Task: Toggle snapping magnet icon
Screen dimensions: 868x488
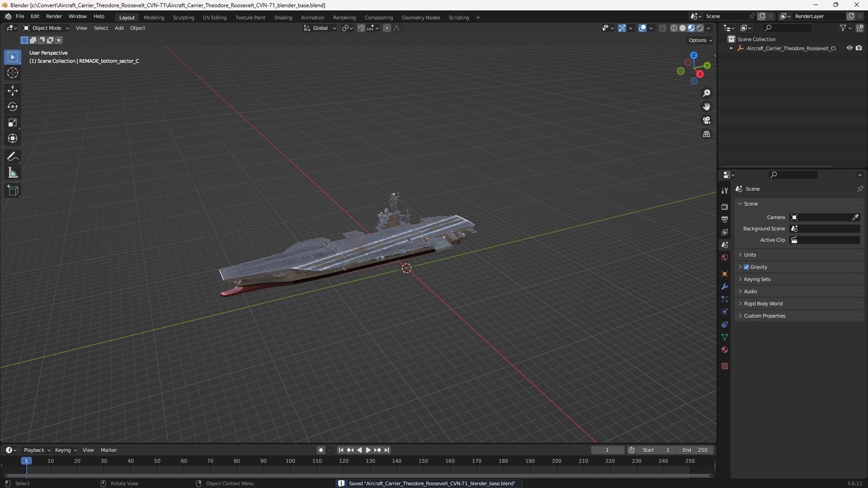Action: point(361,28)
